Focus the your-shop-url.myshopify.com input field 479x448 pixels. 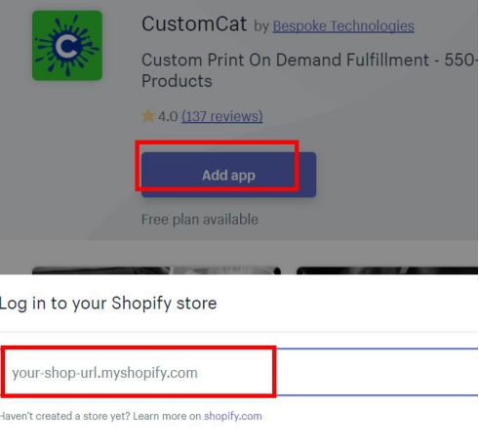point(239,372)
